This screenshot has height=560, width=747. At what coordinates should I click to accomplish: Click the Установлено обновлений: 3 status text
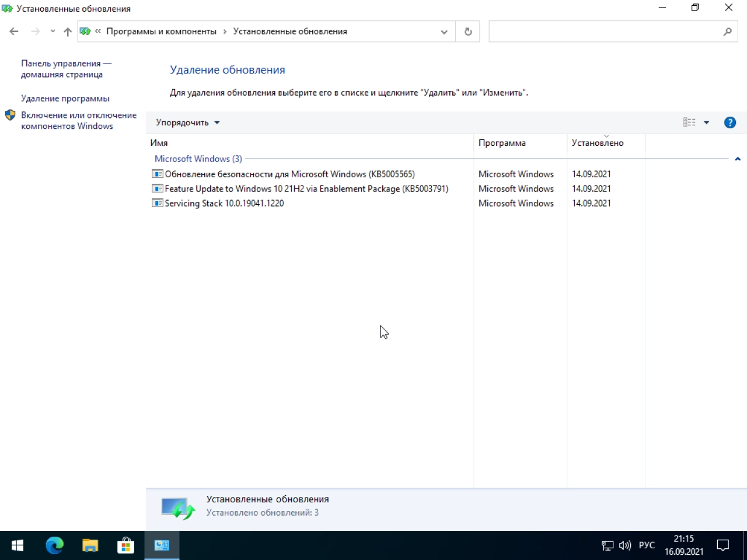pos(263,513)
